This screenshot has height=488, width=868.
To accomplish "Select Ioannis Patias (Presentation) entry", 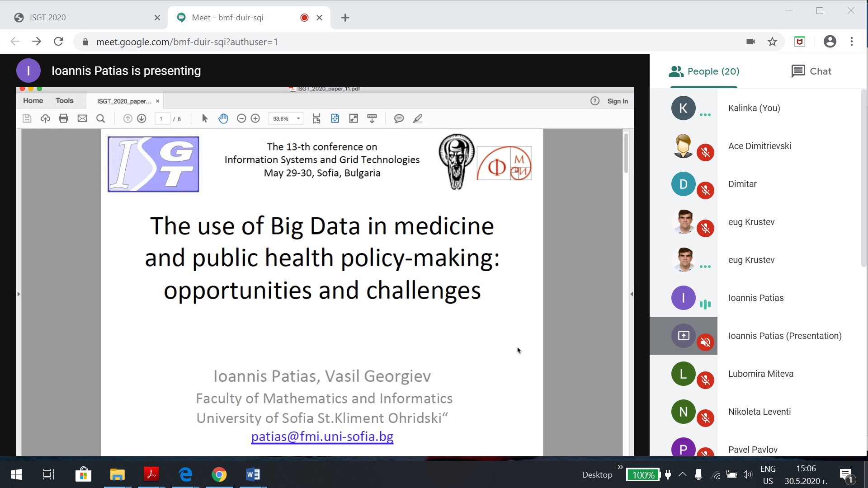I will 759,336.
